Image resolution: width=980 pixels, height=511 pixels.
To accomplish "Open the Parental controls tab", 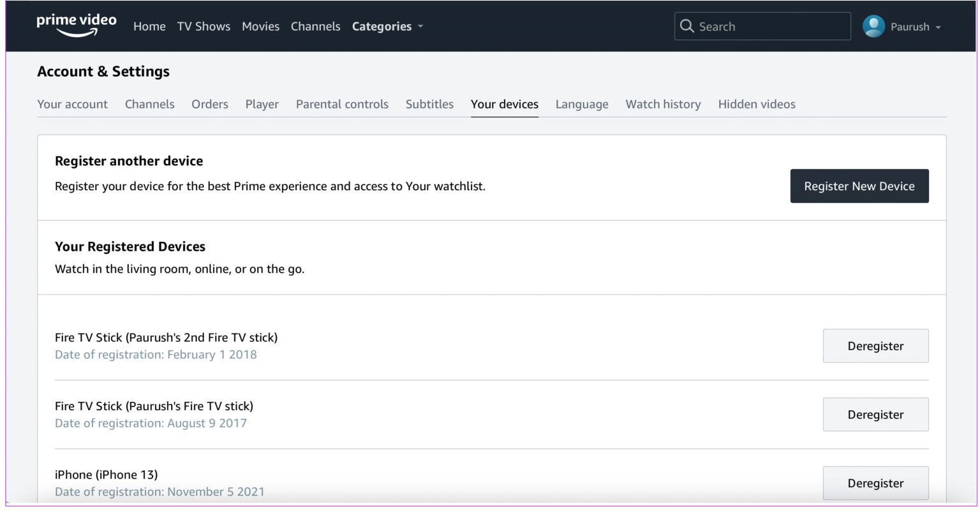I will 342,104.
